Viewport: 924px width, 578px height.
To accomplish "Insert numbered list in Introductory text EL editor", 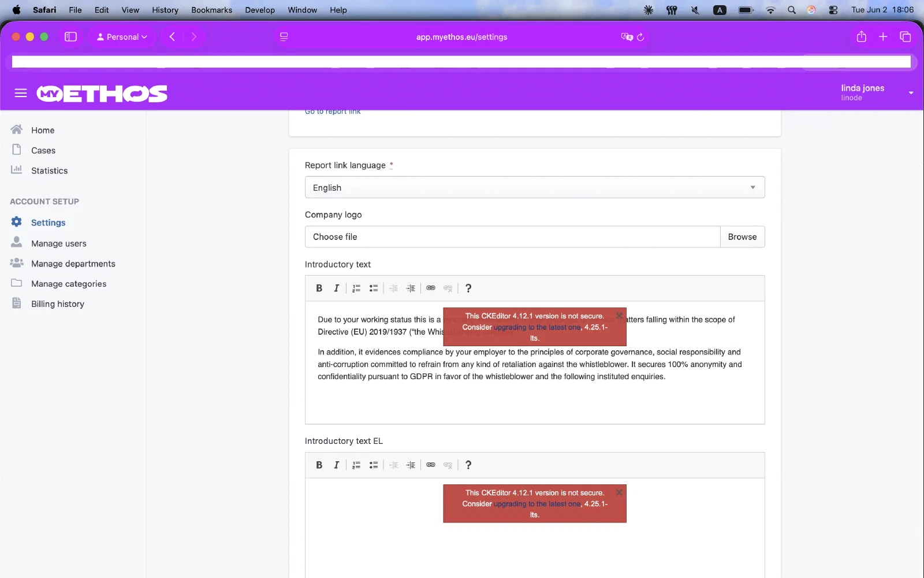I will pyautogui.click(x=356, y=465).
